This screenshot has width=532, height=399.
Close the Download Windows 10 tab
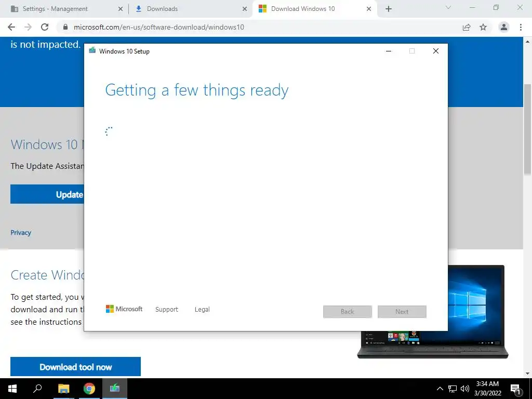click(x=369, y=9)
